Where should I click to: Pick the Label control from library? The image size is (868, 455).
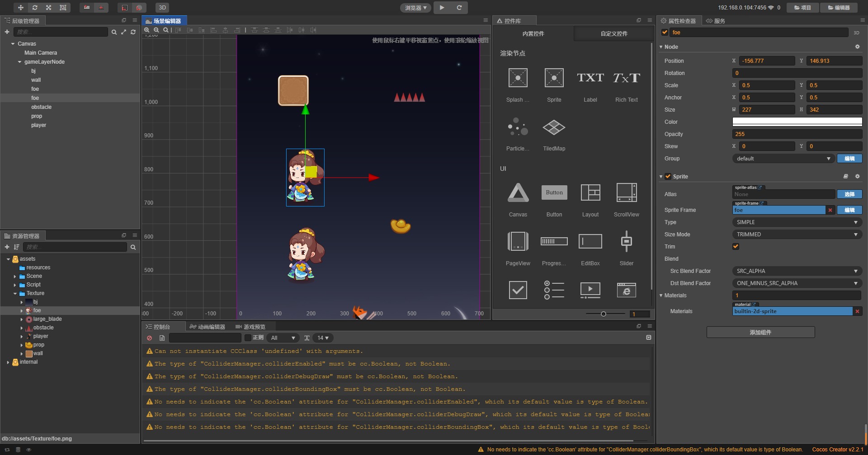[x=590, y=85]
